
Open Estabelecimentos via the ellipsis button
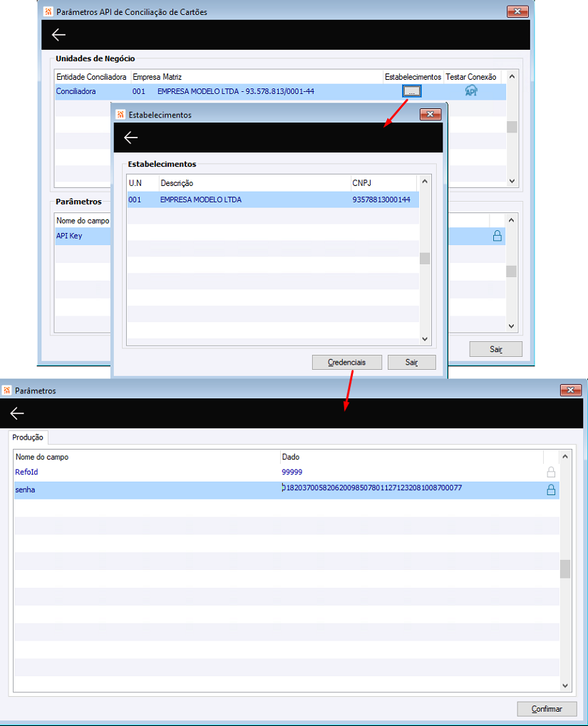pos(411,91)
